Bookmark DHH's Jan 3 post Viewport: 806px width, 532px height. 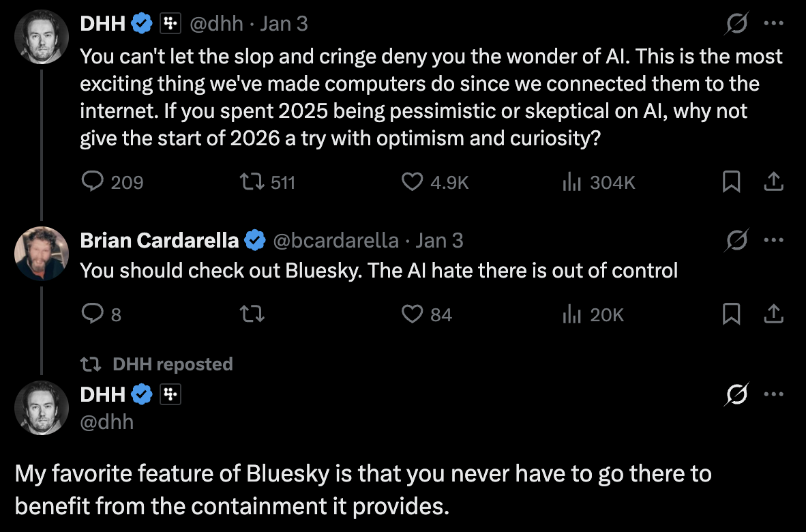pos(732,181)
